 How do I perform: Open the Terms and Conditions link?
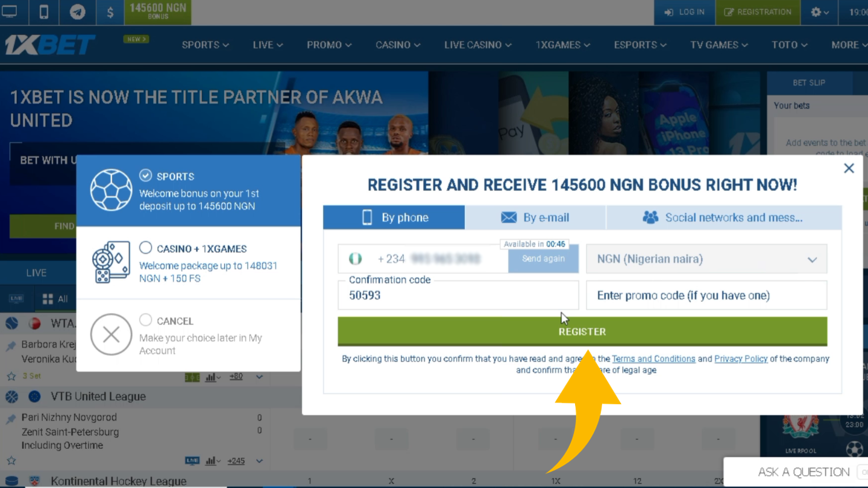coord(653,358)
